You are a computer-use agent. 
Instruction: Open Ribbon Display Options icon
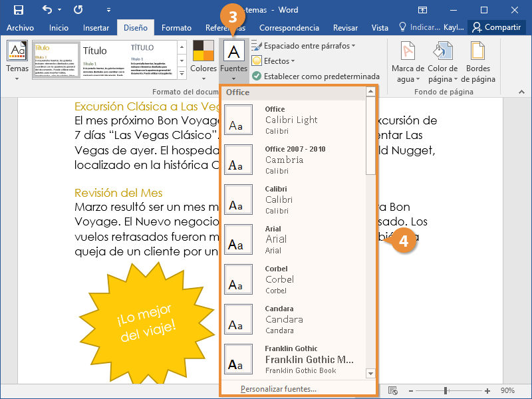pyautogui.click(x=422, y=10)
